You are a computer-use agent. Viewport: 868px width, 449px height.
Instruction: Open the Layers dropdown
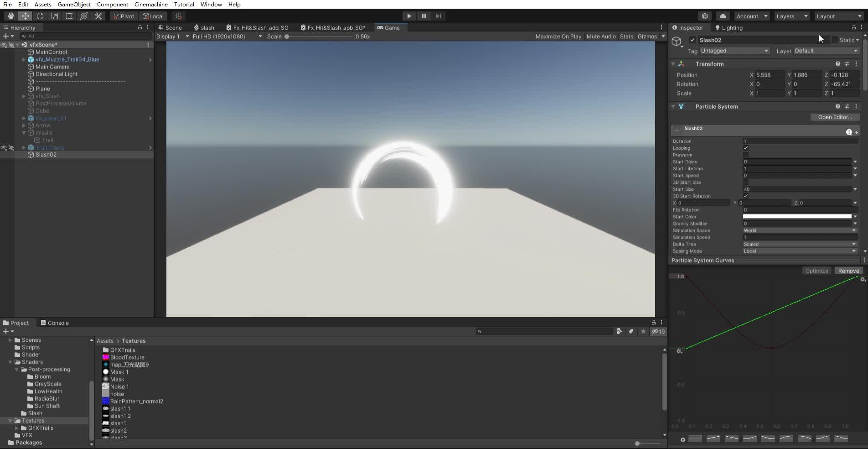791,16
